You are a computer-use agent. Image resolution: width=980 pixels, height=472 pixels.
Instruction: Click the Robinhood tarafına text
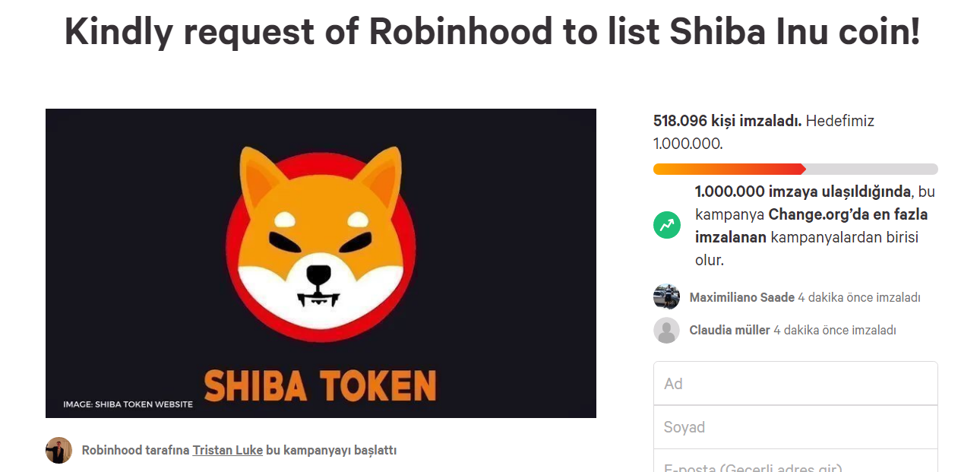(x=135, y=450)
